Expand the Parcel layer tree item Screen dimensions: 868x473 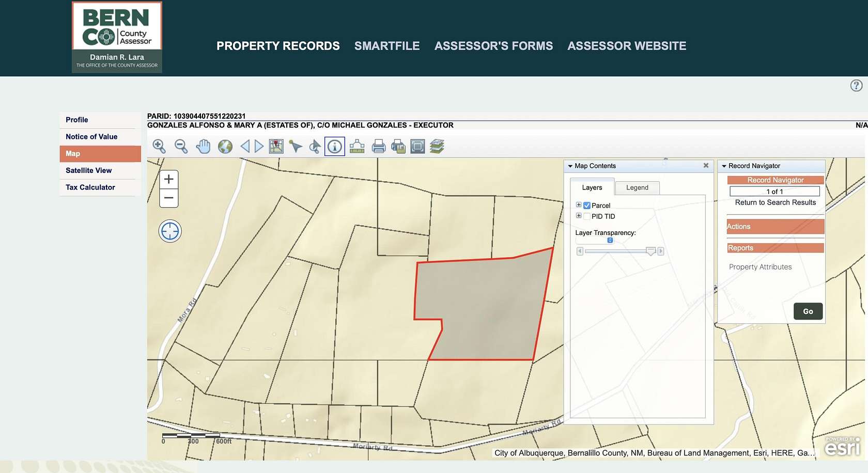tap(578, 204)
